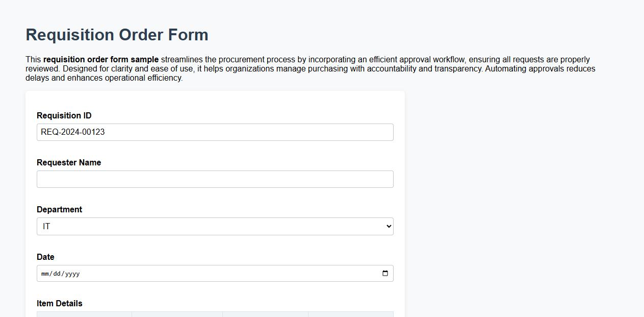Click the third Item Details column header
644x317 pixels.
(265, 315)
